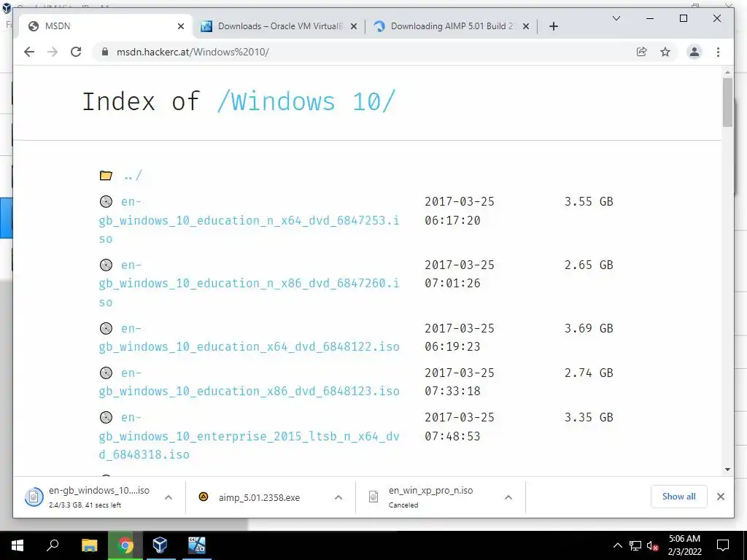
Task: Open Chrome's three-dot menu
Action: (718, 52)
